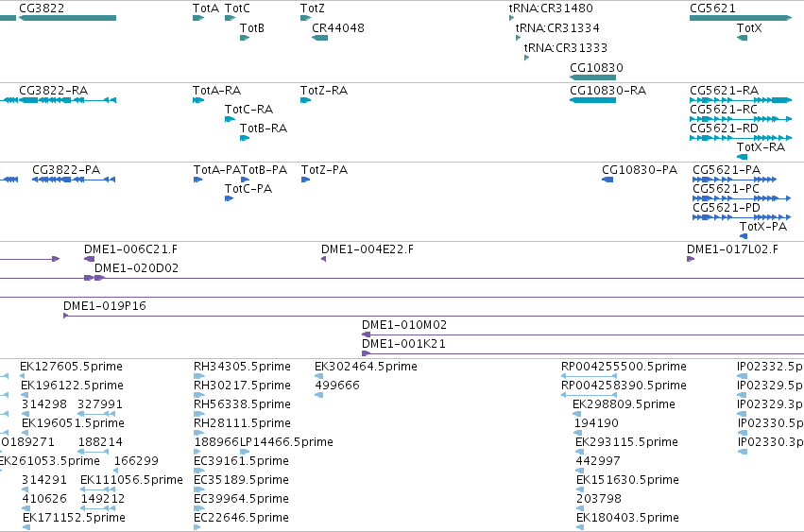Click EST RH56338.5prime

tap(199, 414)
